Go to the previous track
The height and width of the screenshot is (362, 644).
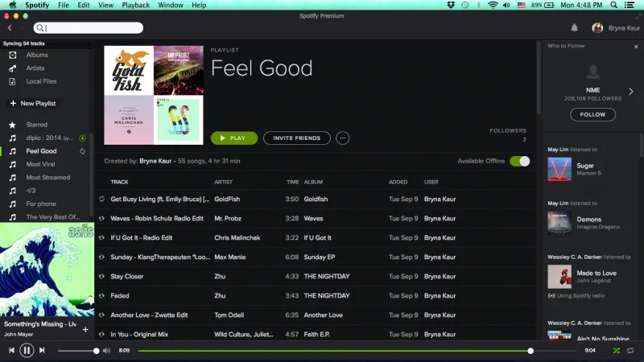10,351
